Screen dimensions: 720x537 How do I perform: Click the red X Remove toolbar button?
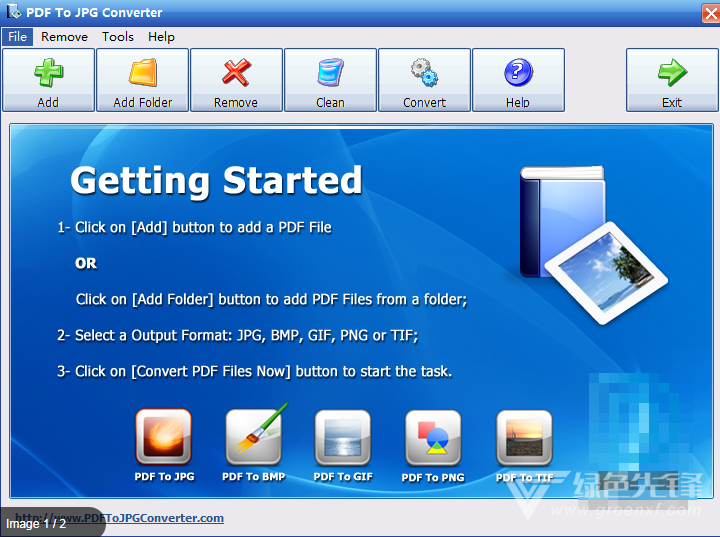[236, 80]
